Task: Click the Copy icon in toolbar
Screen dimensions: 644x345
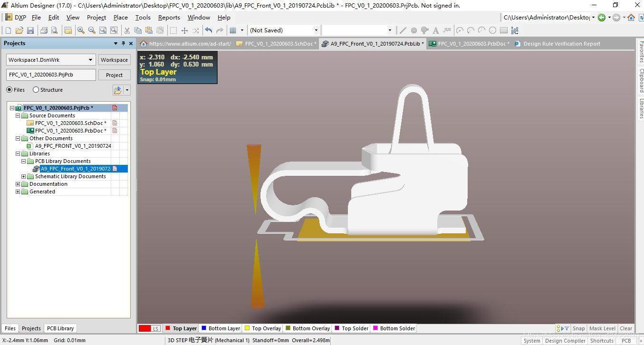Action: point(138,30)
